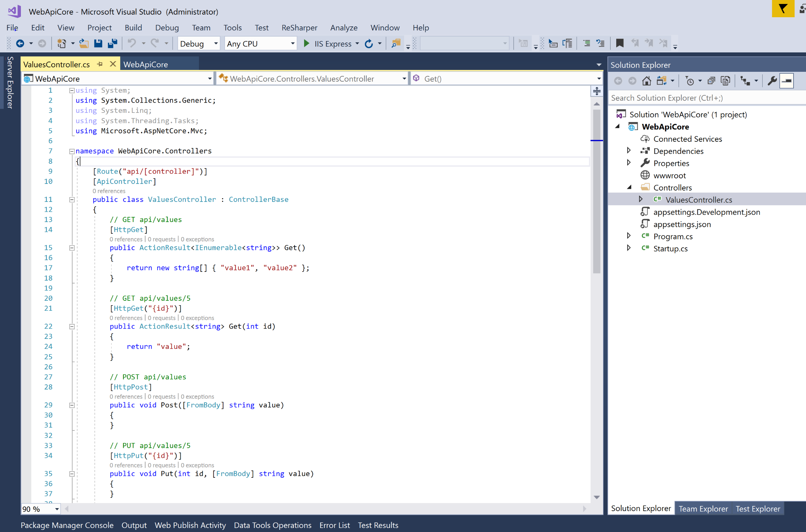Click the Display Object in Class View icon
The height and width of the screenshot is (532, 806).
pyautogui.click(x=553, y=44)
